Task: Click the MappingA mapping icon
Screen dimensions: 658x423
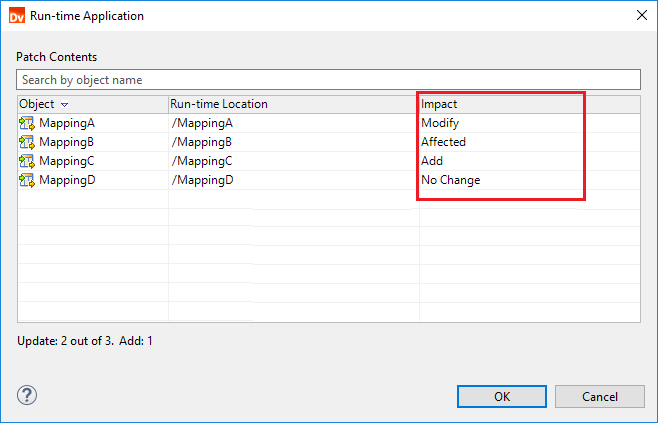Action: pyautogui.click(x=27, y=123)
